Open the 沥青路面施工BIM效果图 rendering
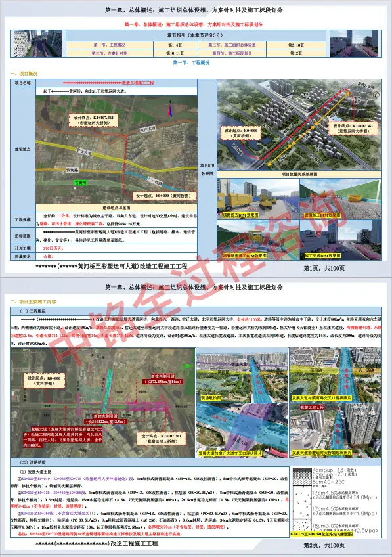The height and width of the screenshot is (557, 392). tap(258, 240)
